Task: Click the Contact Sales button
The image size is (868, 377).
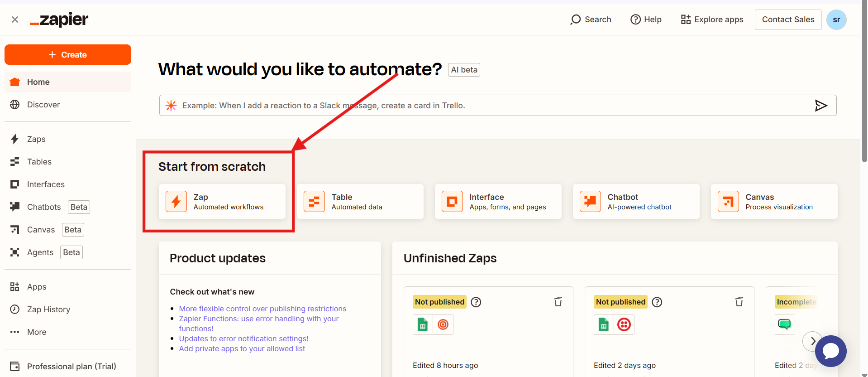Action: click(788, 19)
